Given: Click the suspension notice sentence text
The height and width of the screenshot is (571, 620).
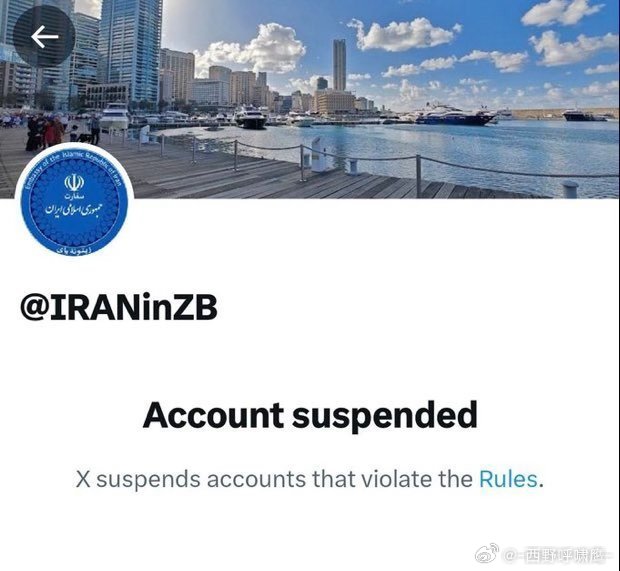Looking at the screenshot, I should pyautogui.click(x=310, y=479).
